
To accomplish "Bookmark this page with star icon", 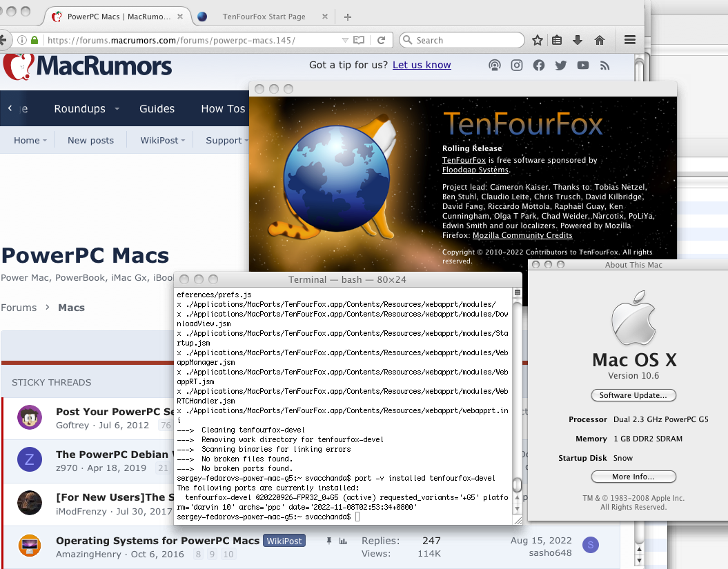I will (x=537, y=40).
